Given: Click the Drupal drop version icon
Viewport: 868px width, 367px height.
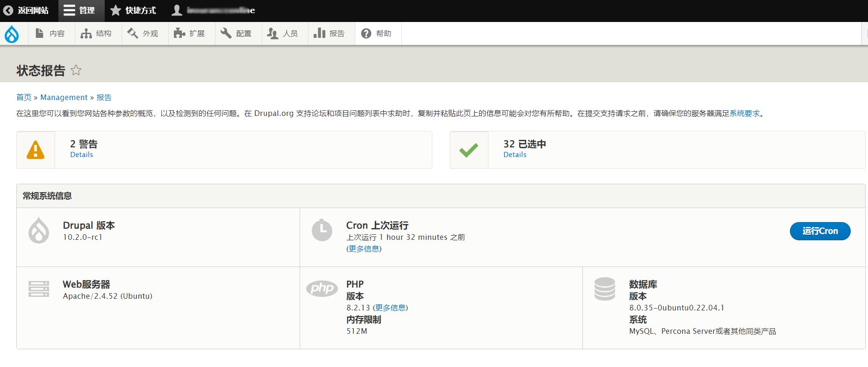Looking at the screenshot, I should (x=39, y=230).
